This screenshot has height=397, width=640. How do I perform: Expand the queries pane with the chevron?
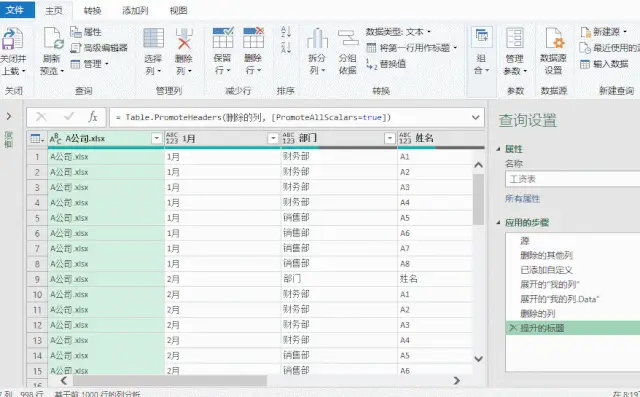[x=9, y=117]
